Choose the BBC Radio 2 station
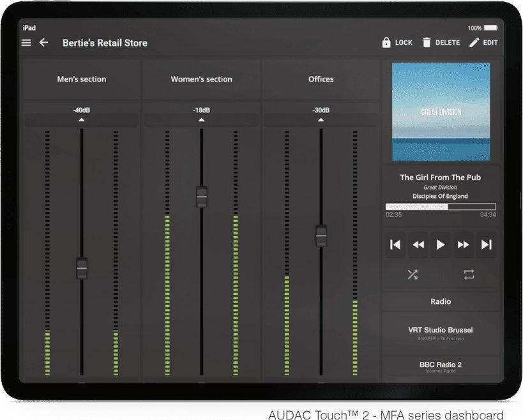 click(x=441, y=367)
